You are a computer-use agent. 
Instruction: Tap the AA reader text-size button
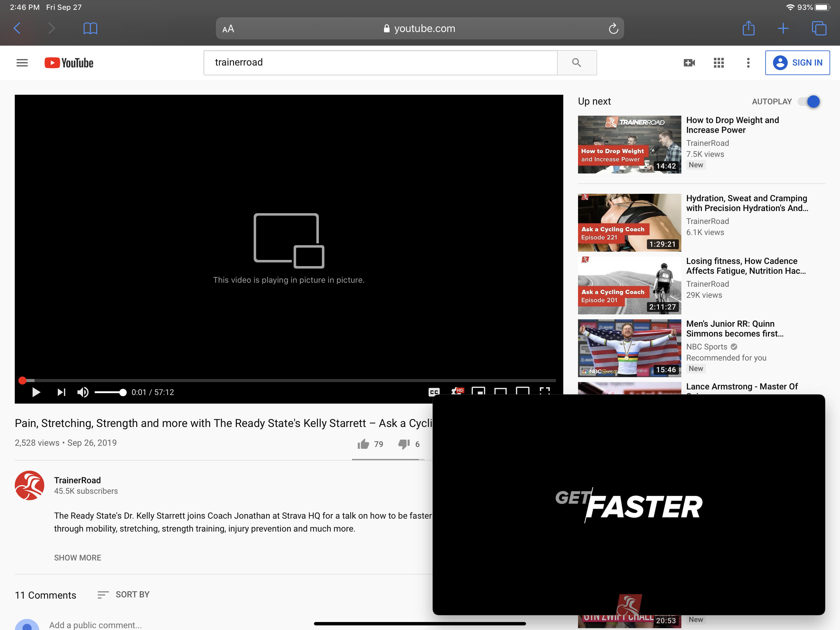228,29
